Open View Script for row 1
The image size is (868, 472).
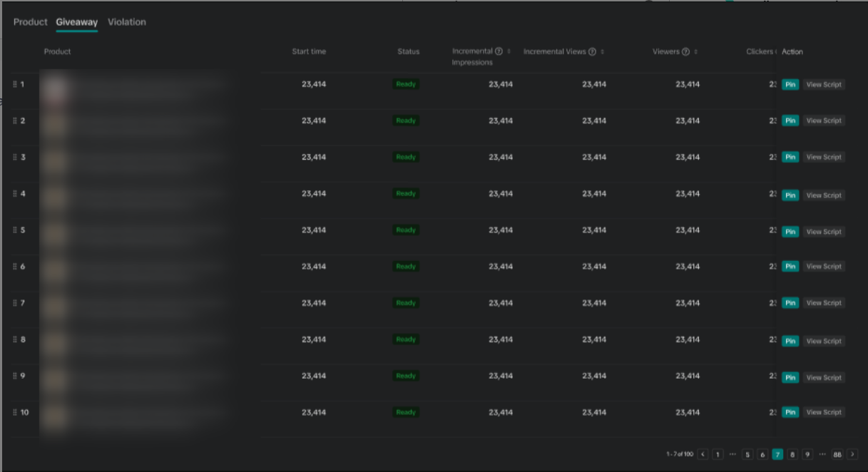[x=824, y=84]
